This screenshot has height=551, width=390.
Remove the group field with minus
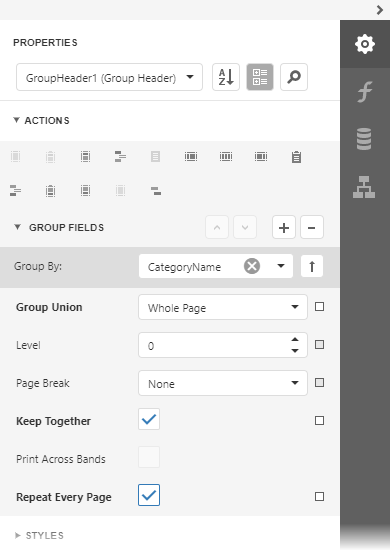point(312,228)
